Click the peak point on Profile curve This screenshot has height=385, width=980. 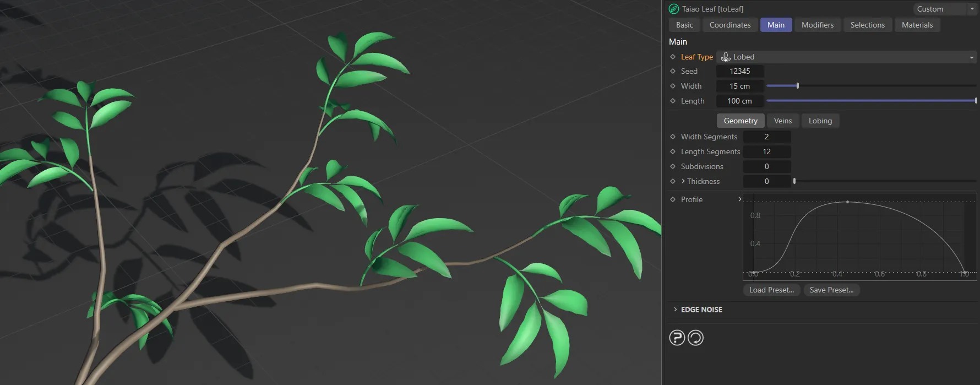(x=847, y=202)
